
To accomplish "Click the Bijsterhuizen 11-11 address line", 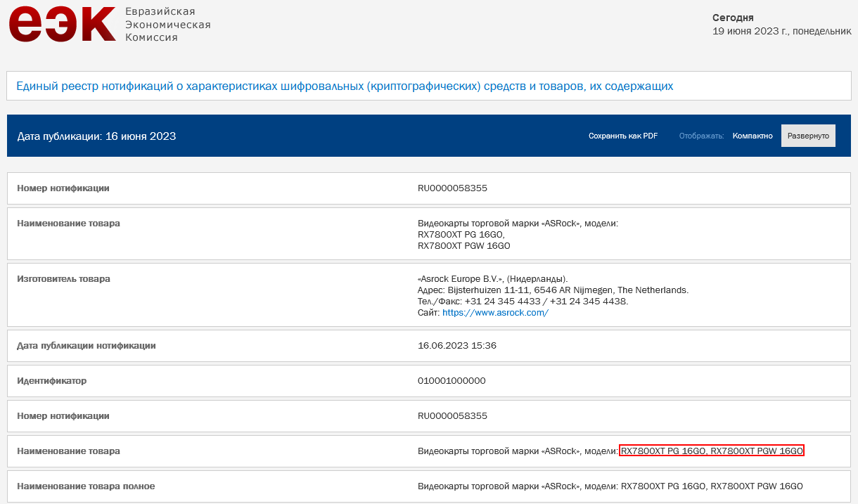I will pos(553,290).
